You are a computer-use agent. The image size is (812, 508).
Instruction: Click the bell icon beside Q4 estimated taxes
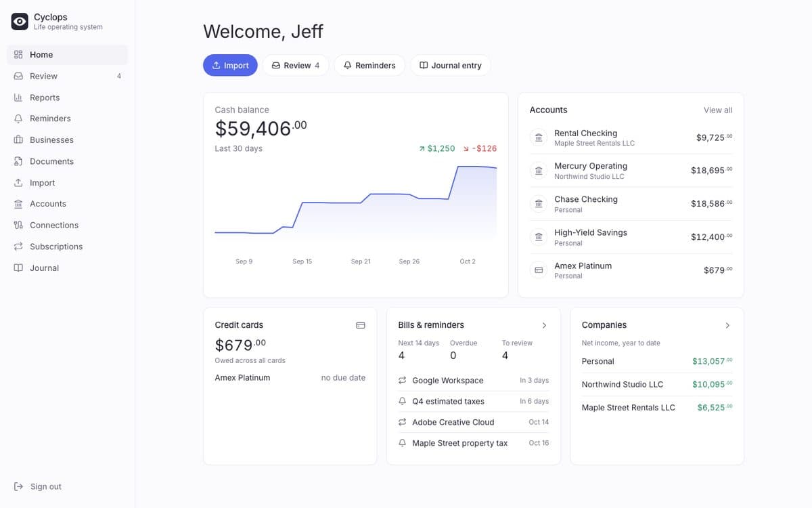[x=403, y=402]
